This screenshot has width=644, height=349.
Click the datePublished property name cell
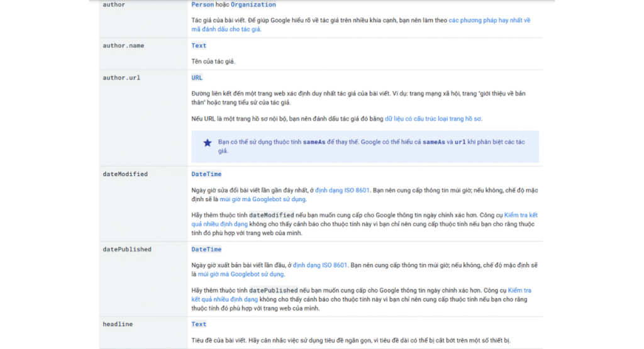click(127, 250)
